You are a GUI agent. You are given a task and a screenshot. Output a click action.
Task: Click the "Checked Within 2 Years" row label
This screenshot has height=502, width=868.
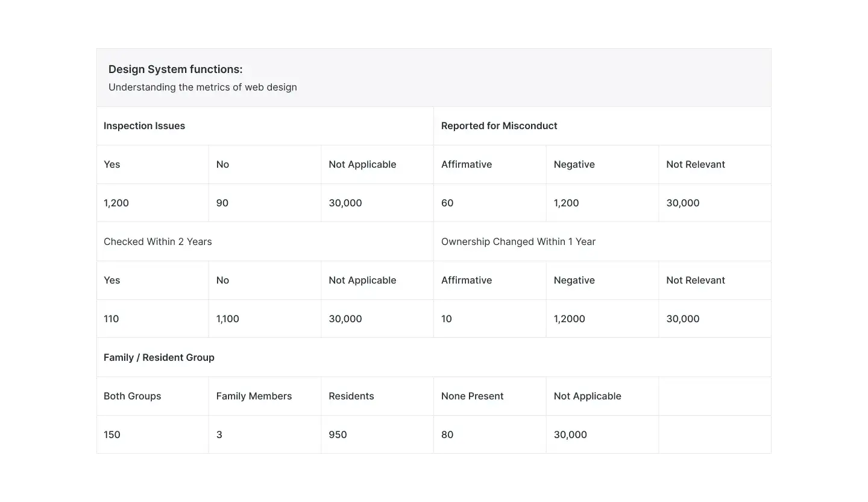158,241
